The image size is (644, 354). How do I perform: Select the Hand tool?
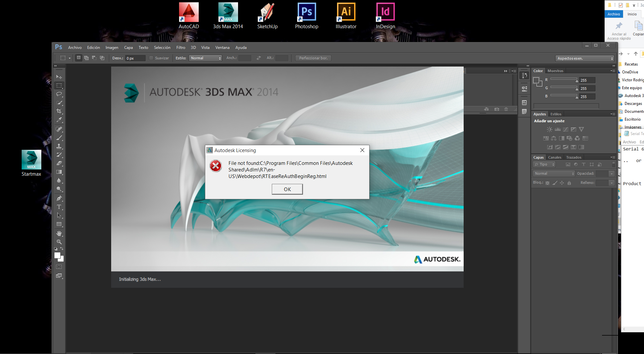[59, 233]
